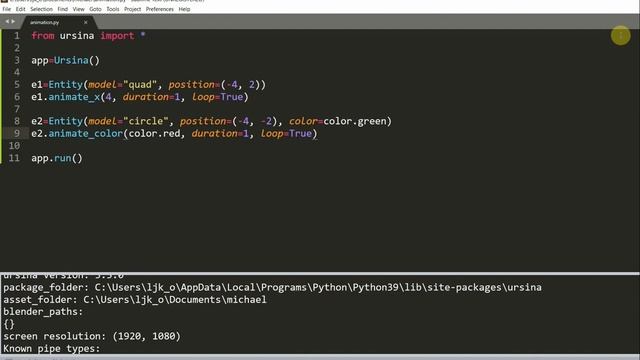Close the animation.py tab
The width and height of the screenshot is (640, 360).
(85, 22)
